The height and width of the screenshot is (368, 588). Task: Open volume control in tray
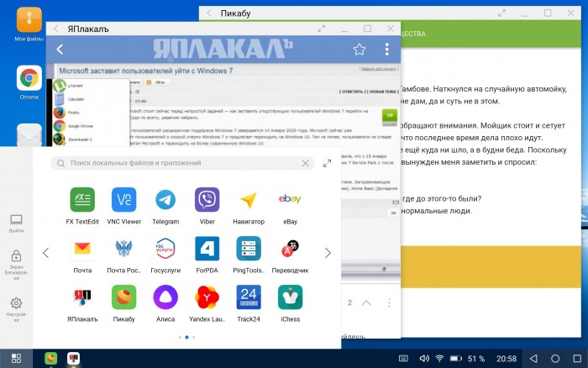click(424, 359)
